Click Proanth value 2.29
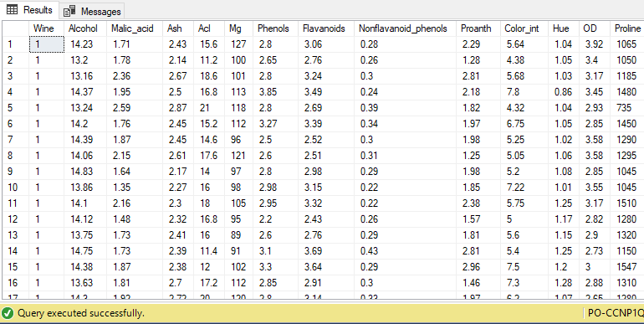This screenshot has width=644, height=324. click(471, 44)
